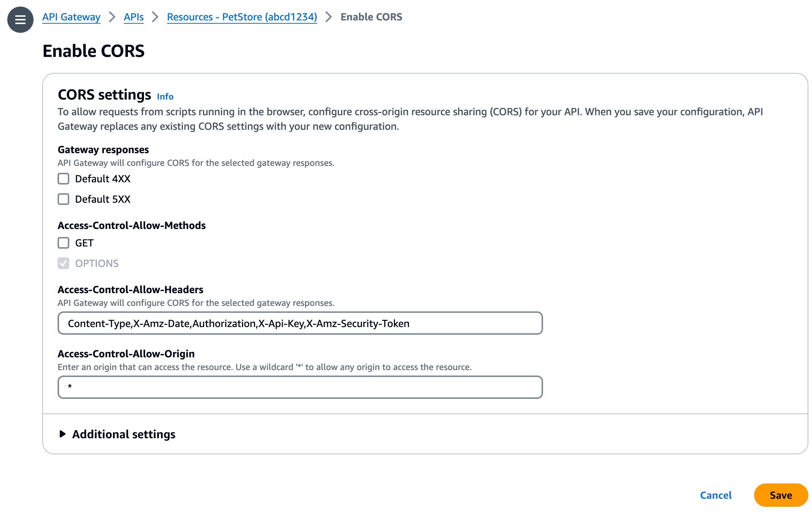Expand the Additional settings section

tap(124, 434)
